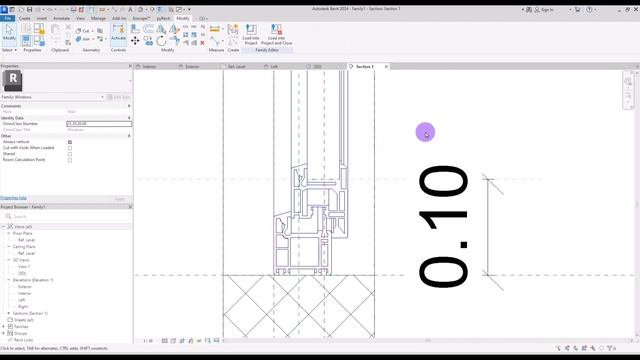Collapse the Views (all) tree node

click(x=4, y=227)
